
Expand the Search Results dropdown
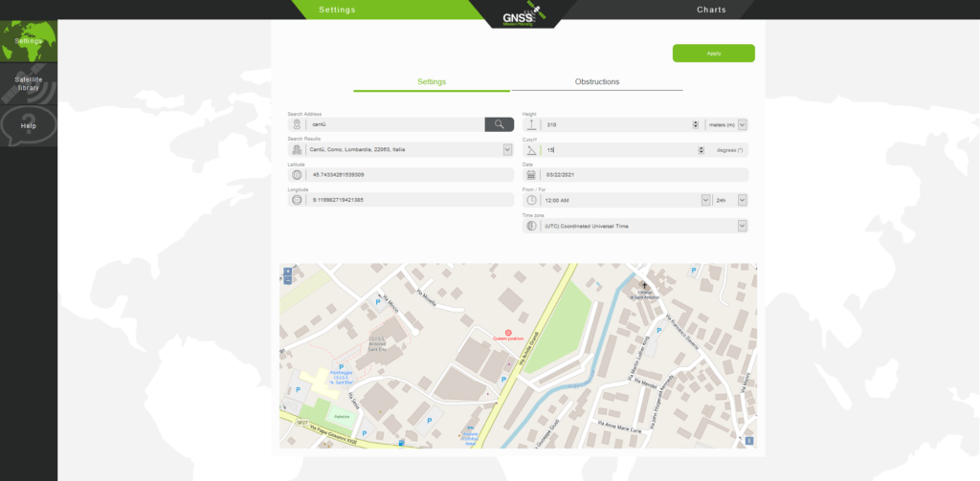click(507, 150)
